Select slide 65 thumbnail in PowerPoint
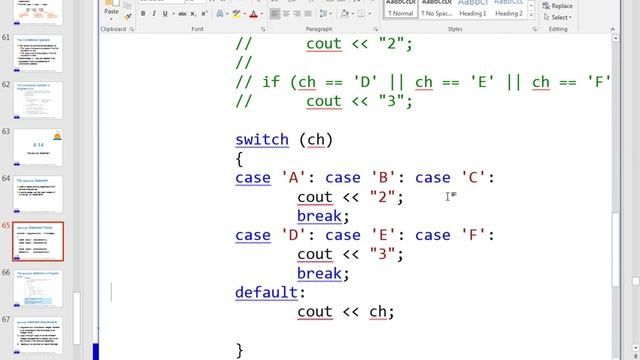The width and height of the screenshot is (640, 360). point(38,241)
